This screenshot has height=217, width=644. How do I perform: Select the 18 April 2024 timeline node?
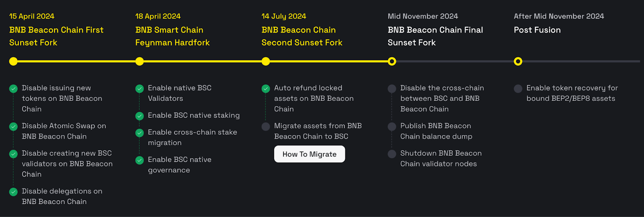point(140,61)
